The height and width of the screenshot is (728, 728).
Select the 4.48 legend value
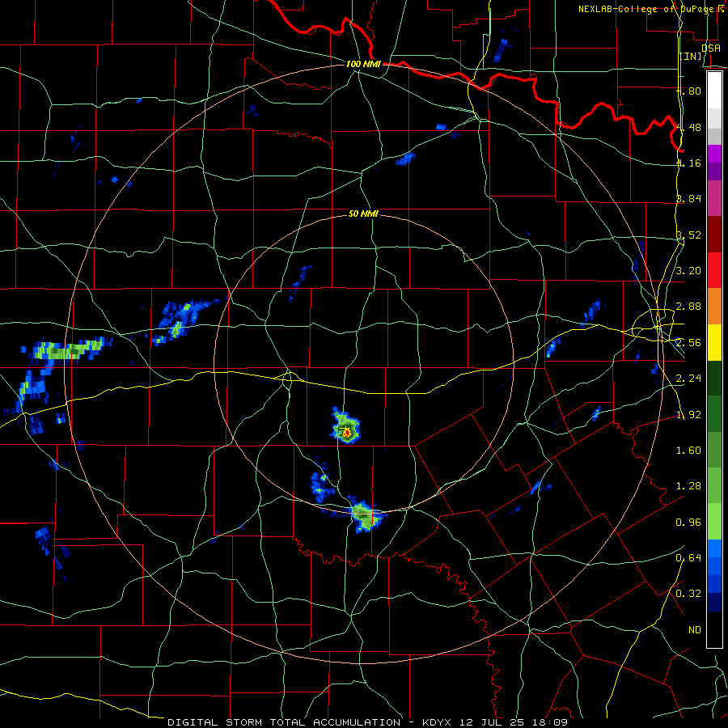688,127
